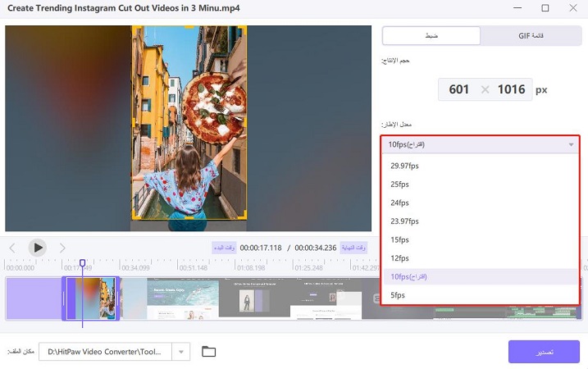
Task: Expand the file location dropdown arrow
Action: 181,352
